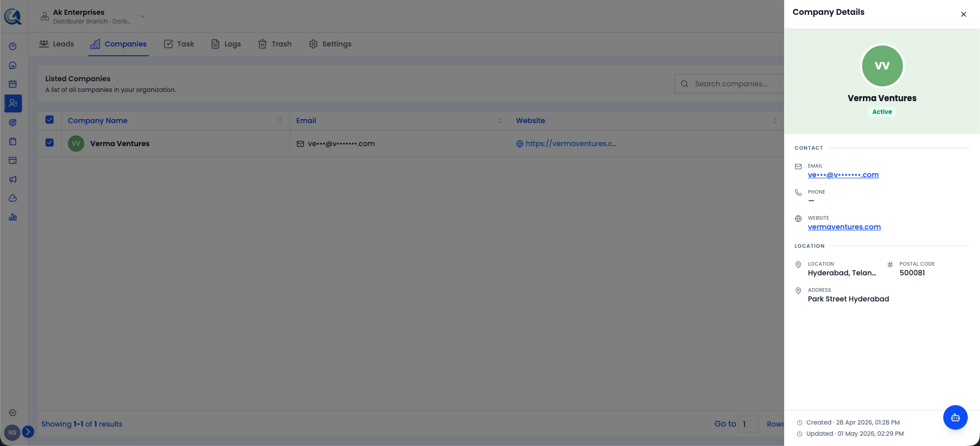Open the vermaventures.com link in details panel
The image size is (980, 446).
coord(844,227)
